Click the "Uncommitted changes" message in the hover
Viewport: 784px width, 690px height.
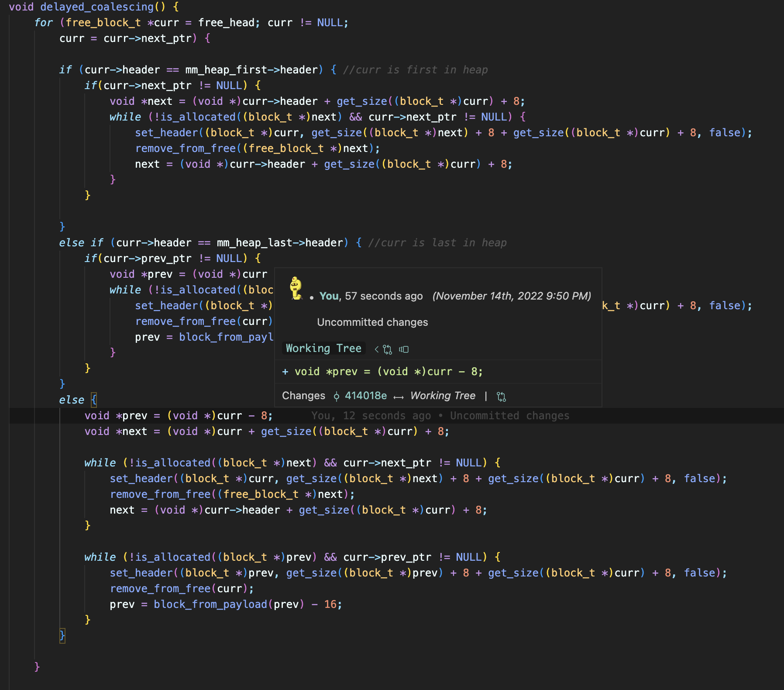372,322
